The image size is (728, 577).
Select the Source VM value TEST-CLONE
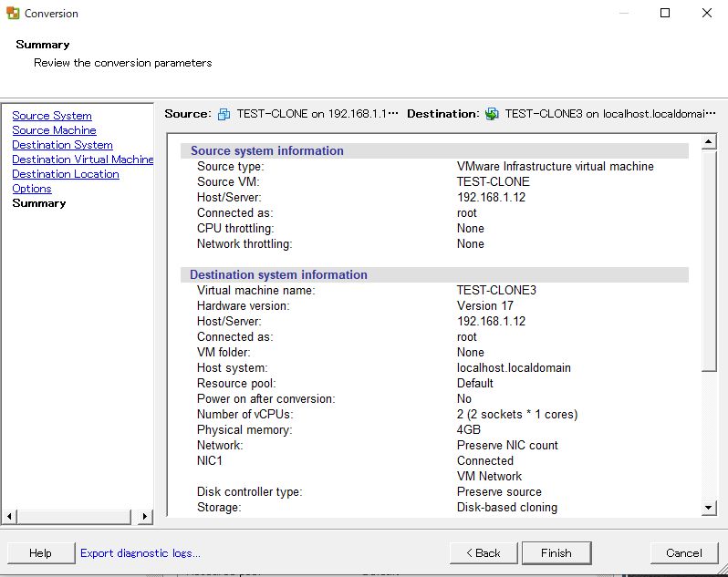pyautogui.click(x=493, y=181)
